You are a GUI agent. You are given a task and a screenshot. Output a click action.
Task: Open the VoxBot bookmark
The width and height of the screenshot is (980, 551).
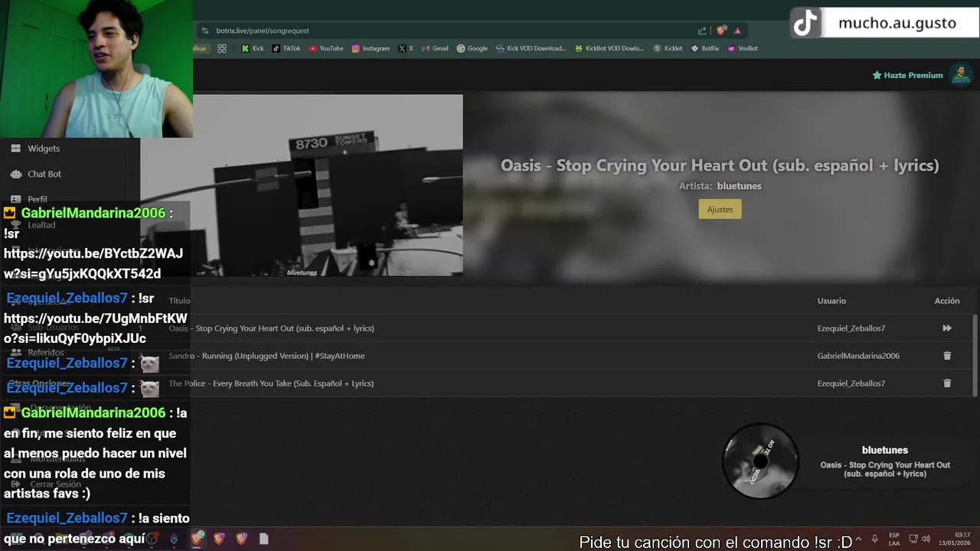tap(743, 48)
